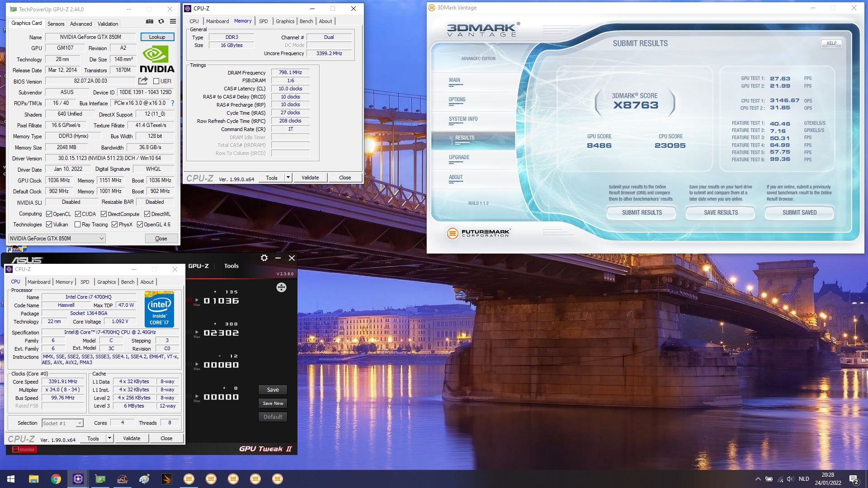The height and width of the screenshot is (488, 868).
Task: Toggle DirectCompute checkbox
Action: pyautogui.click(x=104, y=214)
